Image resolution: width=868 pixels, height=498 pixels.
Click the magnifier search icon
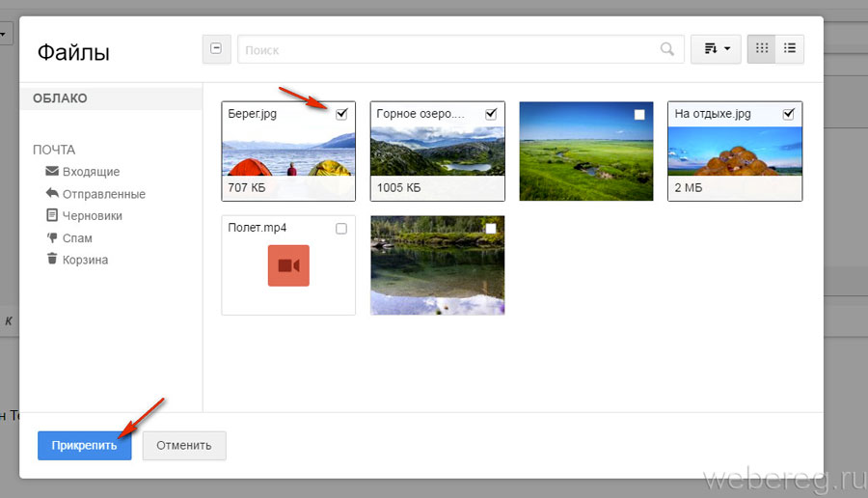coord(667,49)
